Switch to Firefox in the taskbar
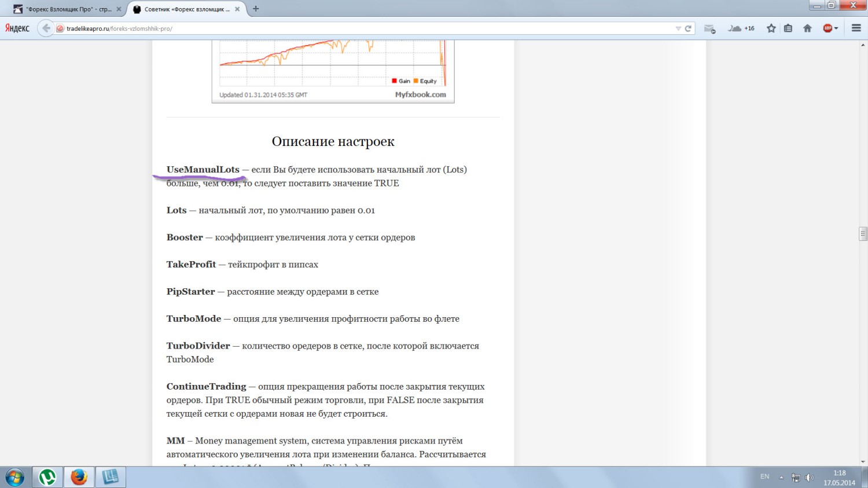Screen dimensions: 868x488 pyautogui.click(x=79, y=478)
